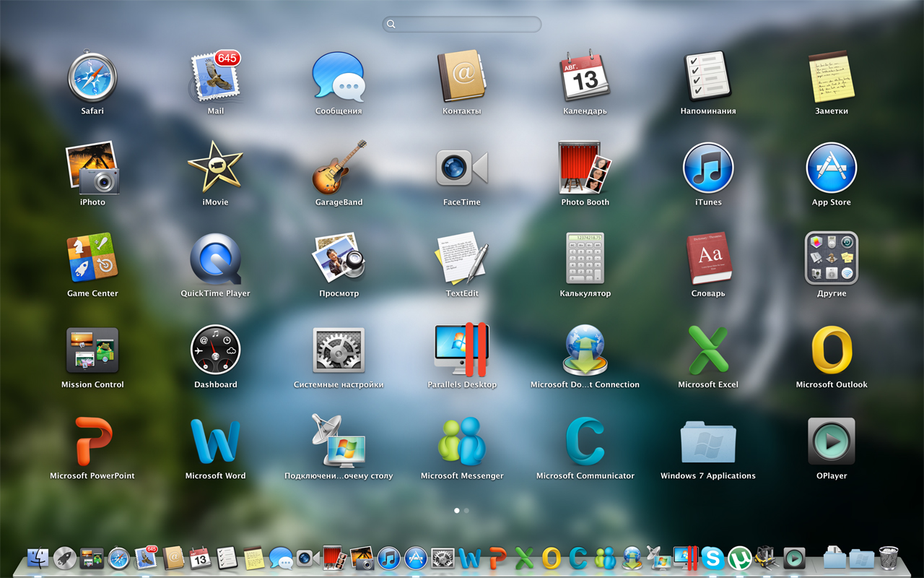Click the Launchpad search field

tap(462, 24)
